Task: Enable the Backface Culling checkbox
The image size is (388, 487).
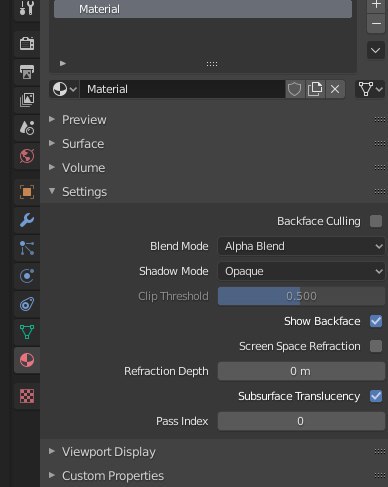Action: tap(376, 221)
